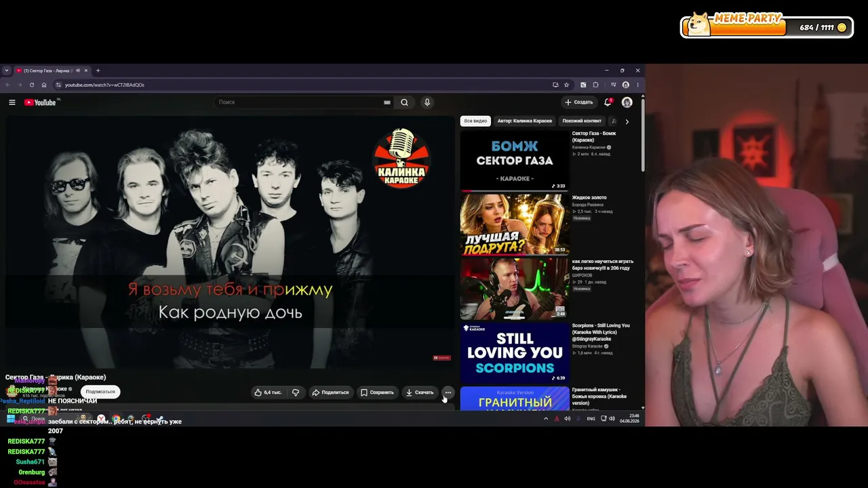
Task: Switch the ENG input language
Action: (x=591, y=419)
